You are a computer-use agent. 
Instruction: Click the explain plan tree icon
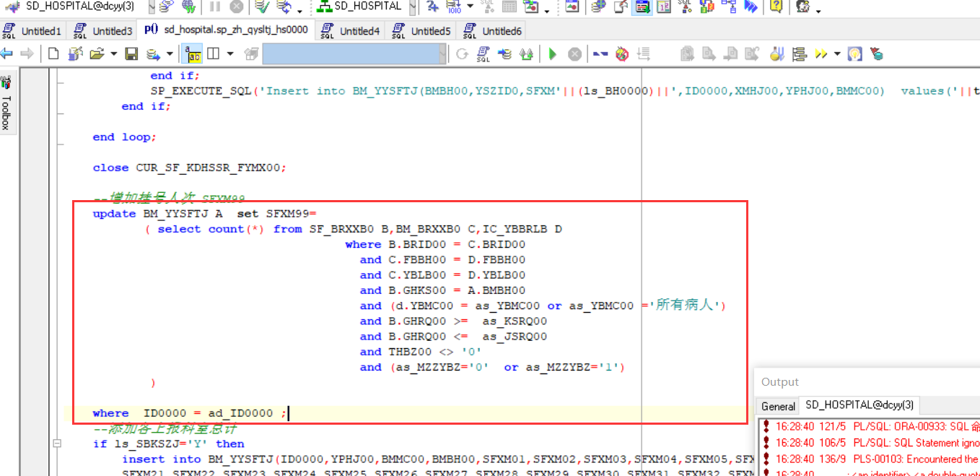tap(799, 54)
